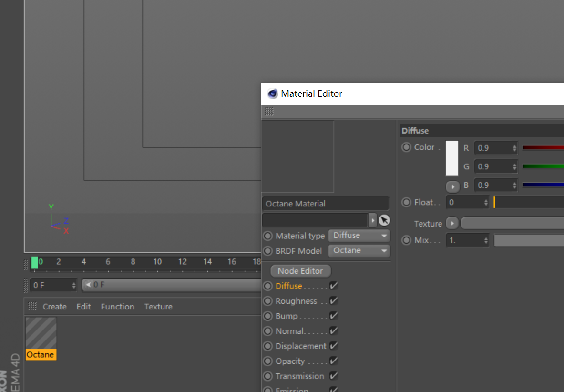Open the Texture arrow button menu
This screenshot has width=564, height=392.
(452, 223)
